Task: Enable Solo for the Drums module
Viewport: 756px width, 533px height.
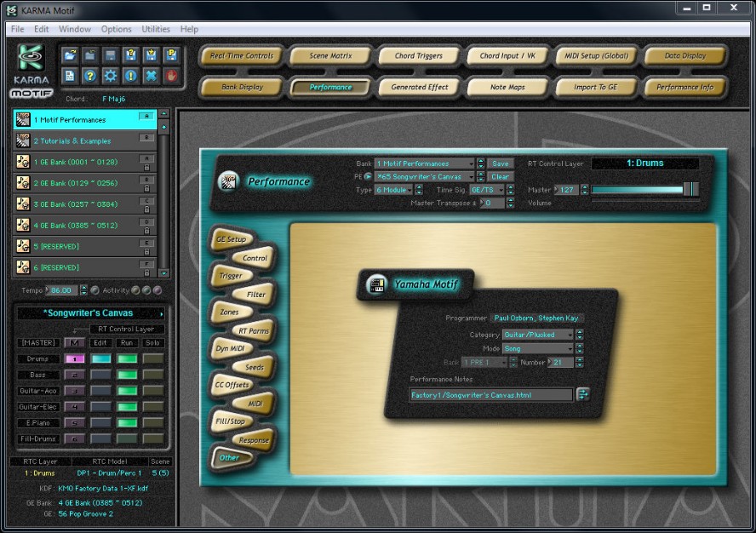Action: click(153, 358)
